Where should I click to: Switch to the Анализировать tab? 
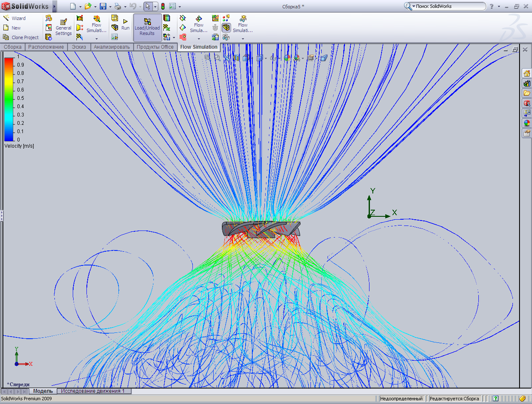click(112, 47)
